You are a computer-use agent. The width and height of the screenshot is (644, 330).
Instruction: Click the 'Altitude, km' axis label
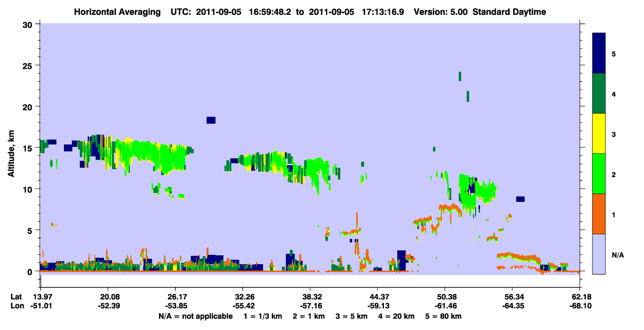[x=11, y=154]
